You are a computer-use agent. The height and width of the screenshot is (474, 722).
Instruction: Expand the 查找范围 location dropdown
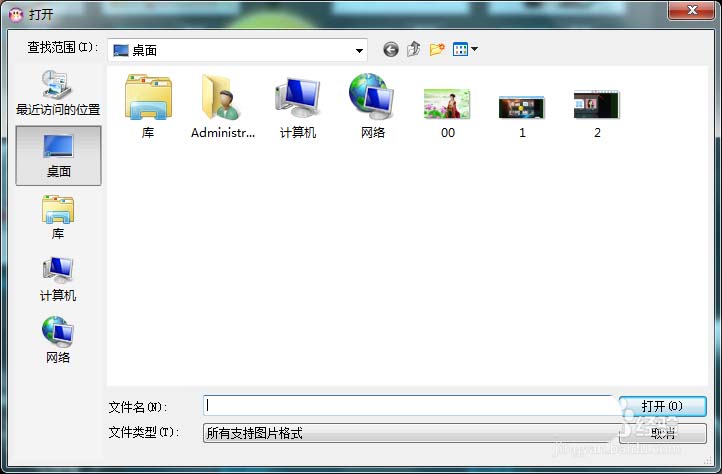[x=359, y=50]
